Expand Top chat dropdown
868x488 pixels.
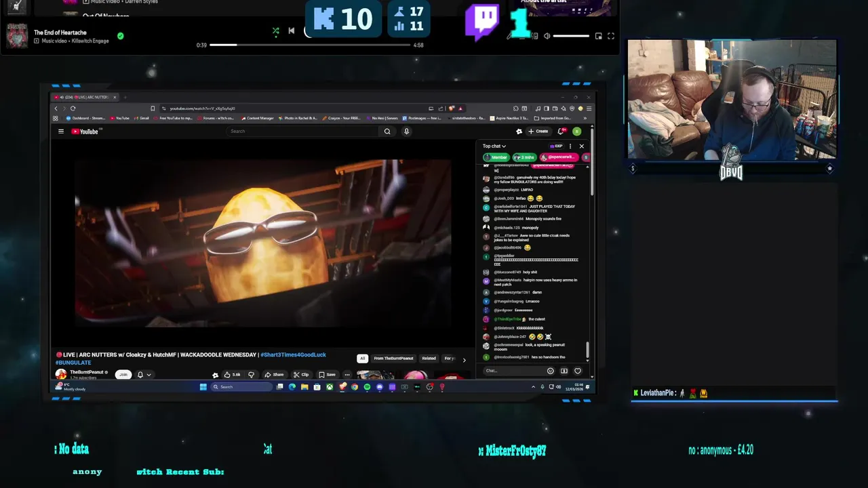click(494, 146)
